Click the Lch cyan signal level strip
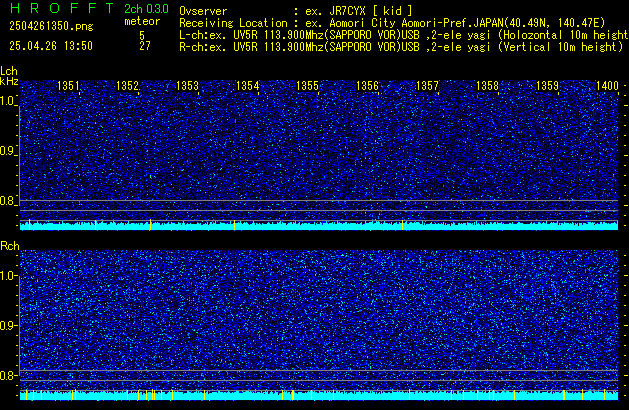This screenshot has width=629, height=410. click(319, 225)
